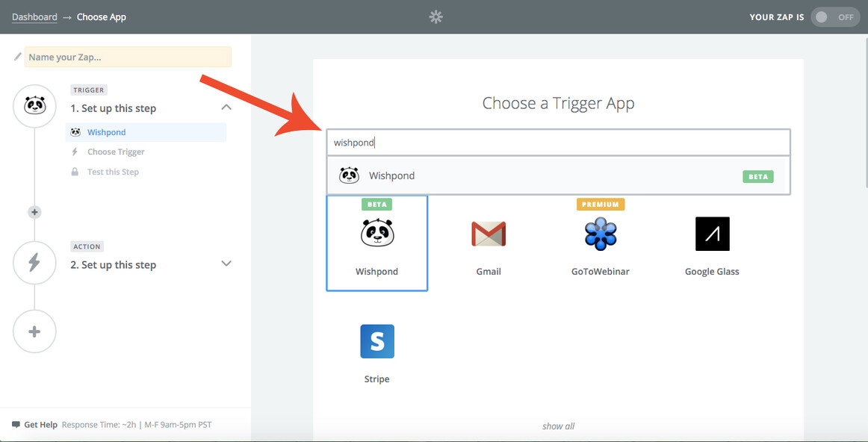Image resolution: width=868 pixels, height=442 pixels.
Task: Click the TRIGGER label tag
Action: tap(89, 90)
